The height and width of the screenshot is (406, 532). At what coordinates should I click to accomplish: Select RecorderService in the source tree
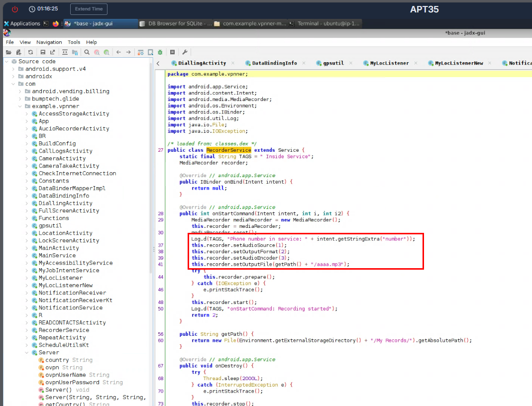tap(64, 330)
